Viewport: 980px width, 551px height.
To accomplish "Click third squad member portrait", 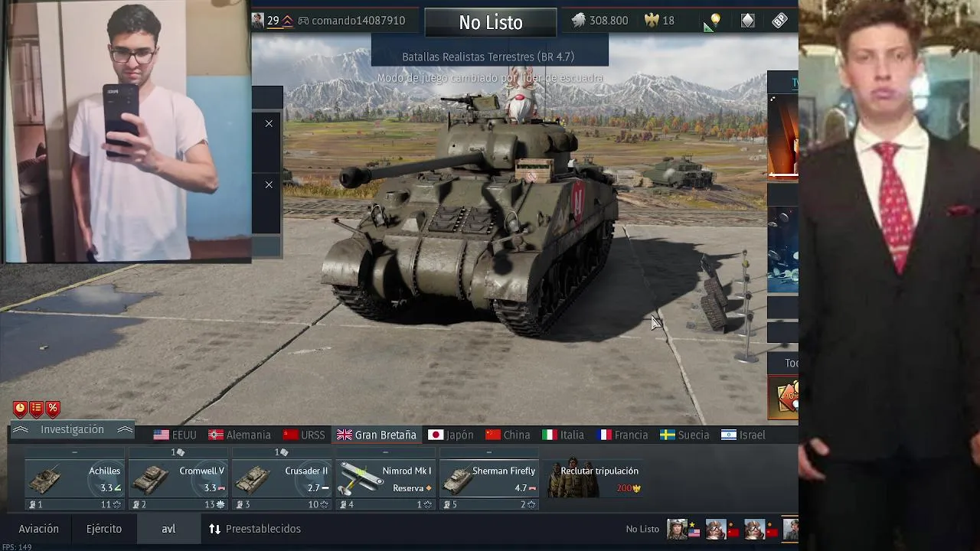I will coord(755,529).
